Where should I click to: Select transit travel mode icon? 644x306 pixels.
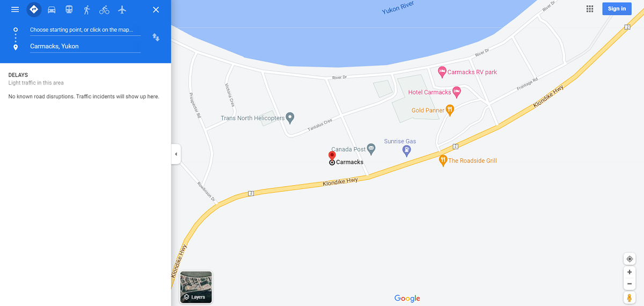tap(69, 10)
